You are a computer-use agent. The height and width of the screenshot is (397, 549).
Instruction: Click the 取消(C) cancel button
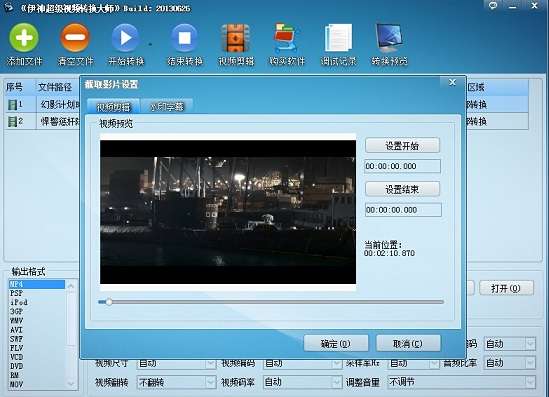coord(408,343)
